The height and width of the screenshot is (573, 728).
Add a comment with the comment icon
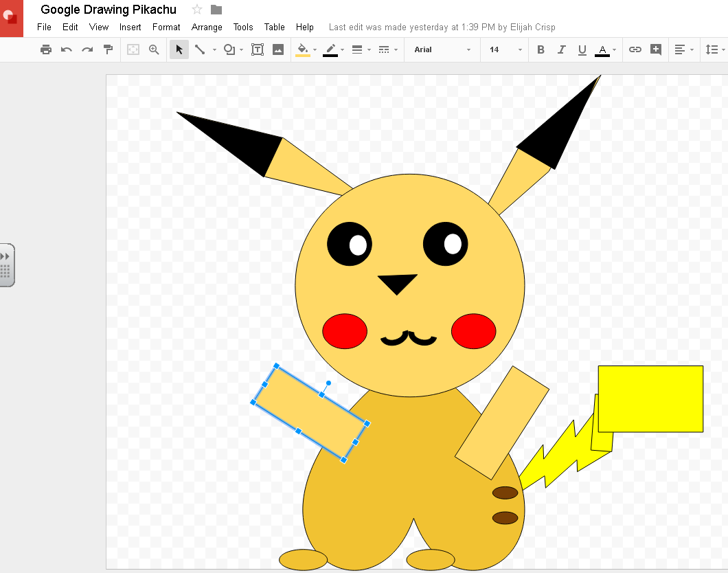(656, 49)
